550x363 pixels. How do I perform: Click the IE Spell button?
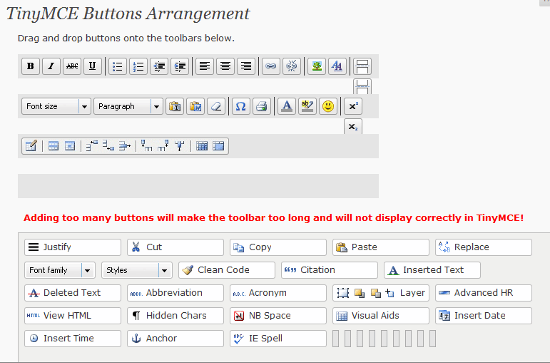point(278,338)
